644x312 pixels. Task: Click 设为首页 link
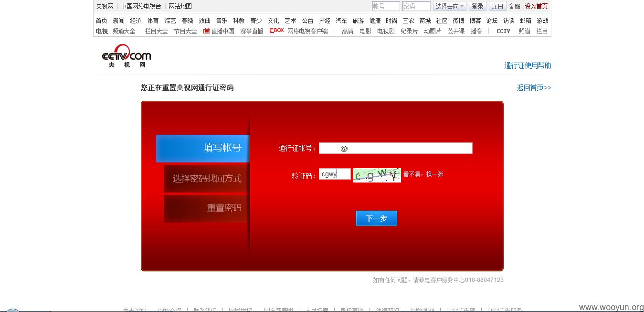click(537, 6)
